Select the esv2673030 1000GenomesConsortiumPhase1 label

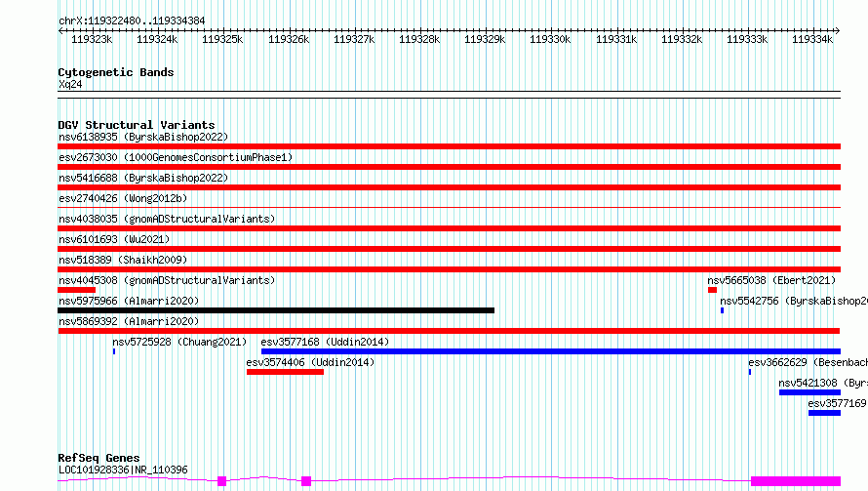[176, 157]
